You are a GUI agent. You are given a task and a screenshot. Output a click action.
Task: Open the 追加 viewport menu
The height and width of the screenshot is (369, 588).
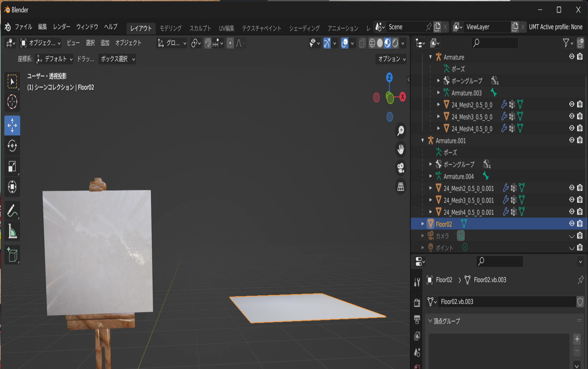(105, 43)
